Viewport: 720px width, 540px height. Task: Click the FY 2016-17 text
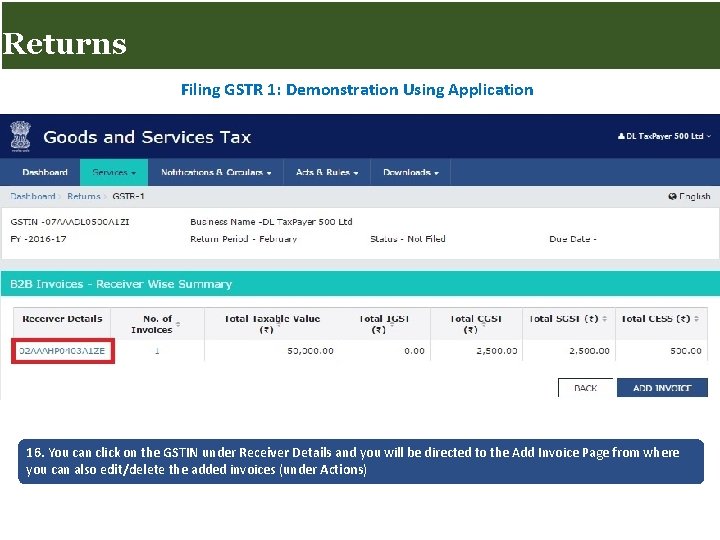click(x=38, y=239)
